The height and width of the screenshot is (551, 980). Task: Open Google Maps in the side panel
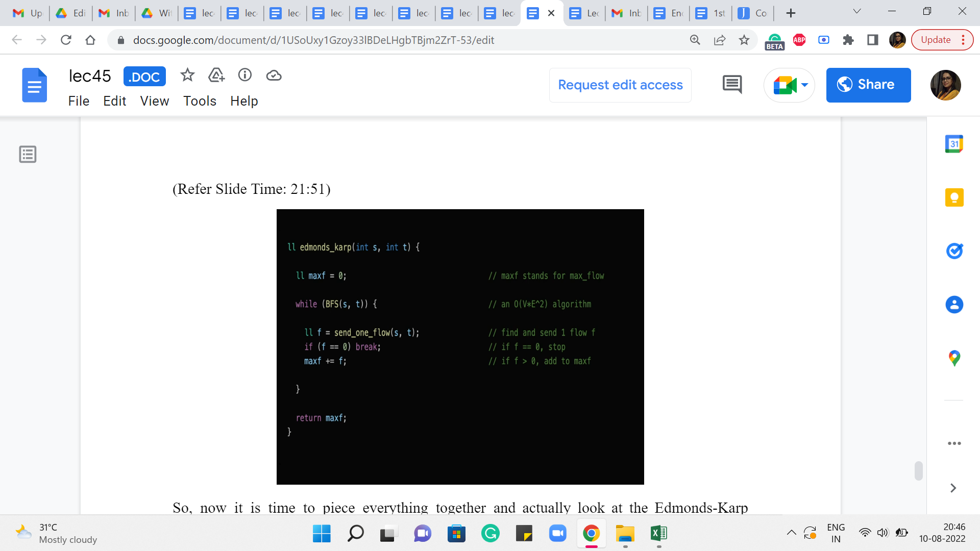click(954, 358)
